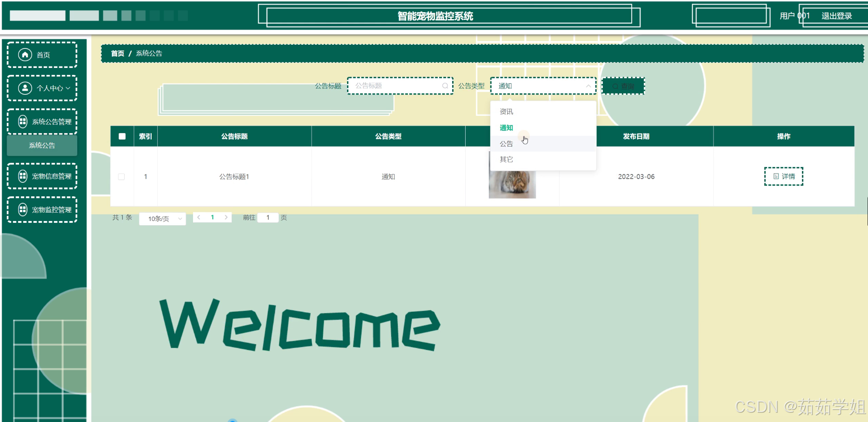Click the 通知 cell in the table row

pos(388,177)
